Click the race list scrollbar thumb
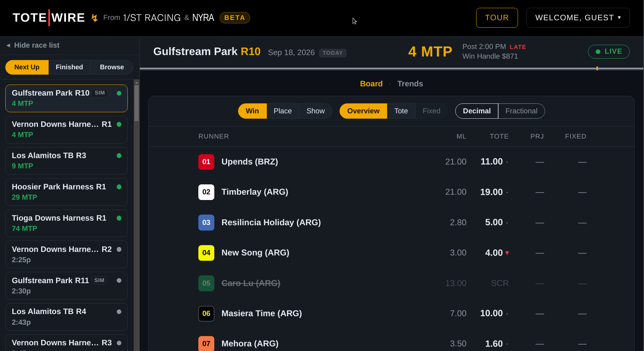644x351 pixels. (x=137, y=103)
